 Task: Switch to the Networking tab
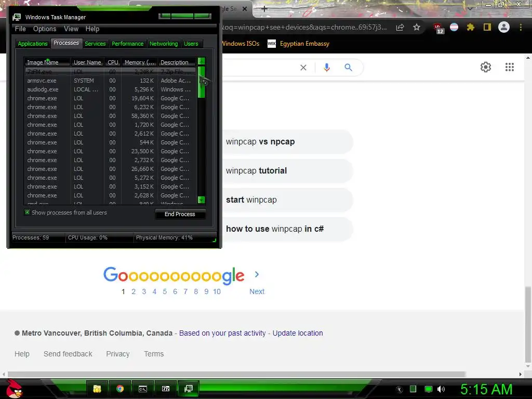pos(164,44)
